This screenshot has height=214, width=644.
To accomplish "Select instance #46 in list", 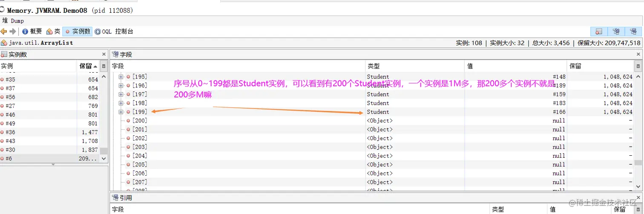I will coord(50,115).
